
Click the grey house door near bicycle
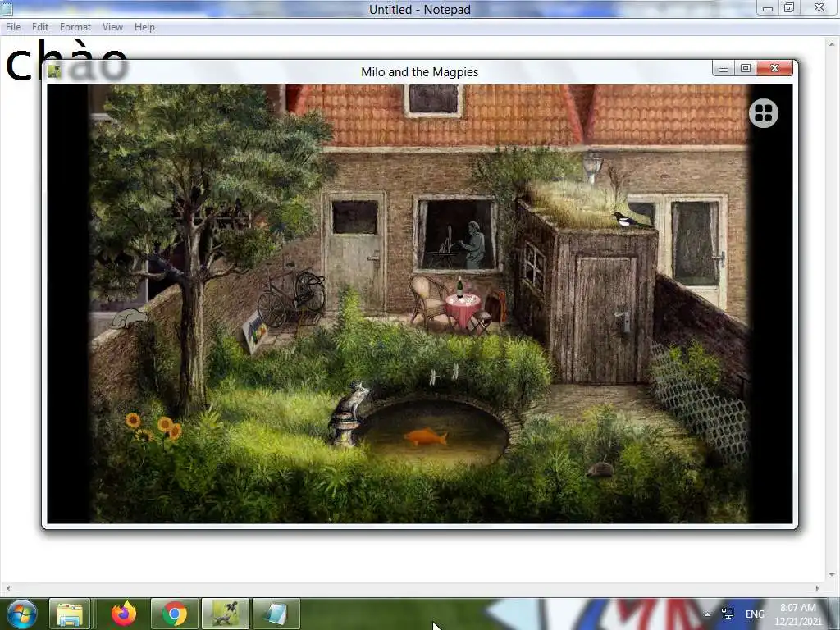[354, 254]
